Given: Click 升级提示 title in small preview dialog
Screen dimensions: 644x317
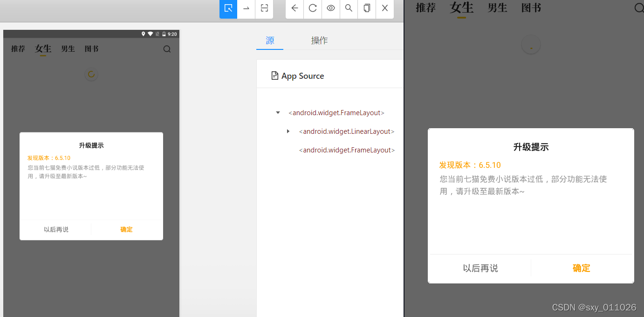Looking at the screenshot, I should point(91,145).
